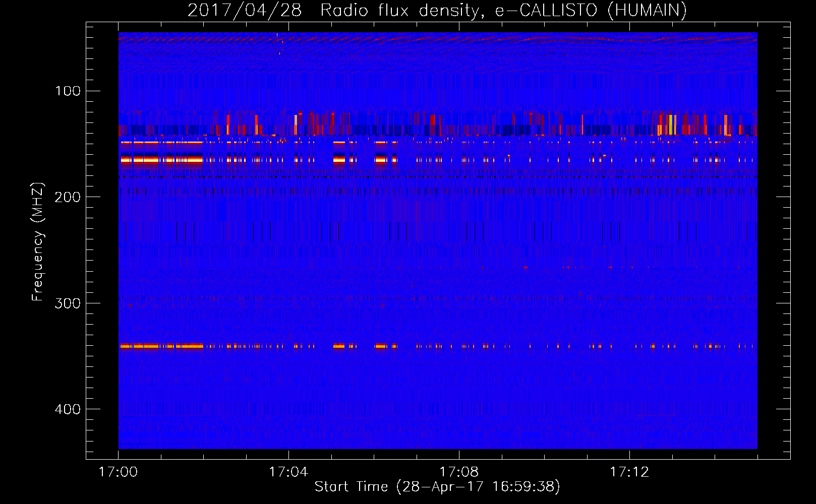
Task: Click the 17:00 time tick label
Action: [118, 472]
